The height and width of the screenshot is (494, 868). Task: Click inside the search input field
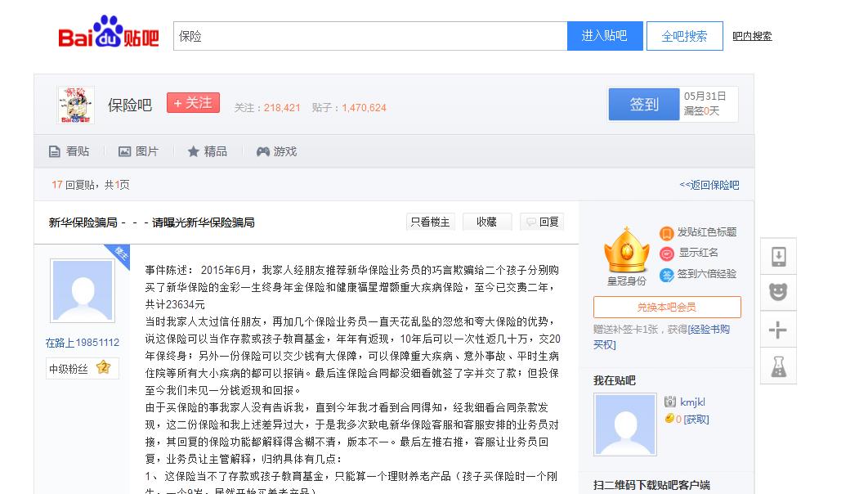[x=368, y=36]
